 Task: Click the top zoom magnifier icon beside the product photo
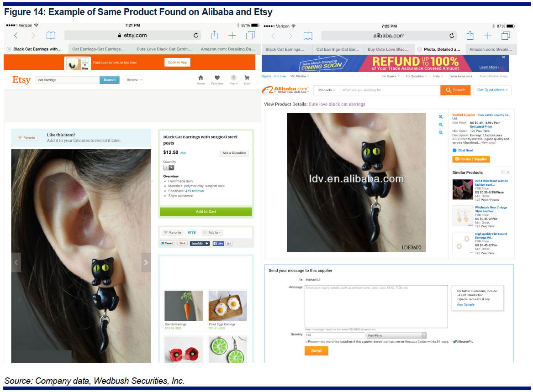[441, 117]
